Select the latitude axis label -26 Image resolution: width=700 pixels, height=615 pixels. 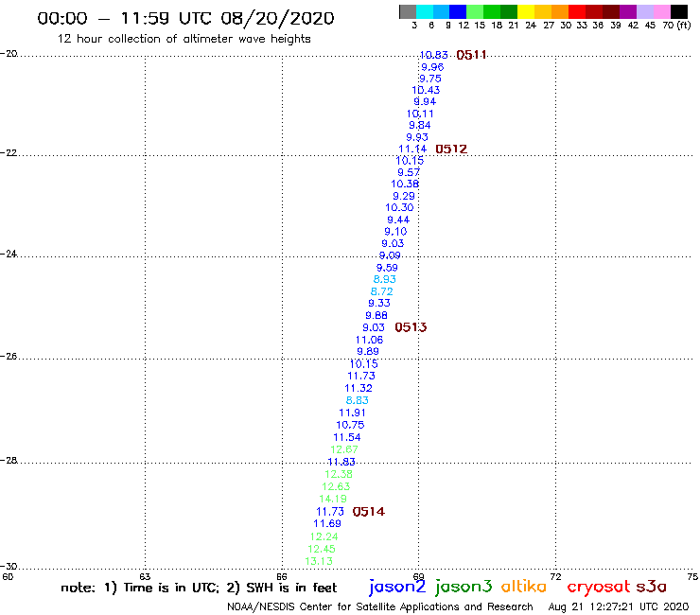click(x=9, y=357)
